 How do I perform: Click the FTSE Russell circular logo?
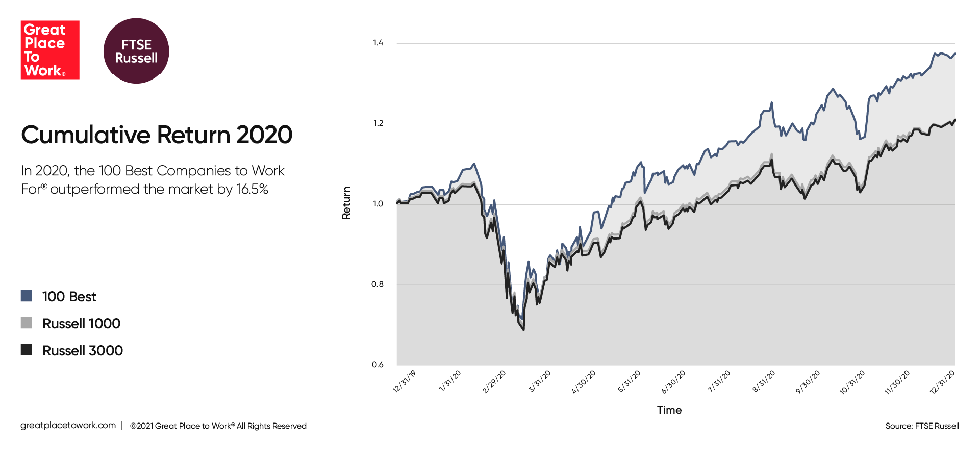click(x=136, y=51)
